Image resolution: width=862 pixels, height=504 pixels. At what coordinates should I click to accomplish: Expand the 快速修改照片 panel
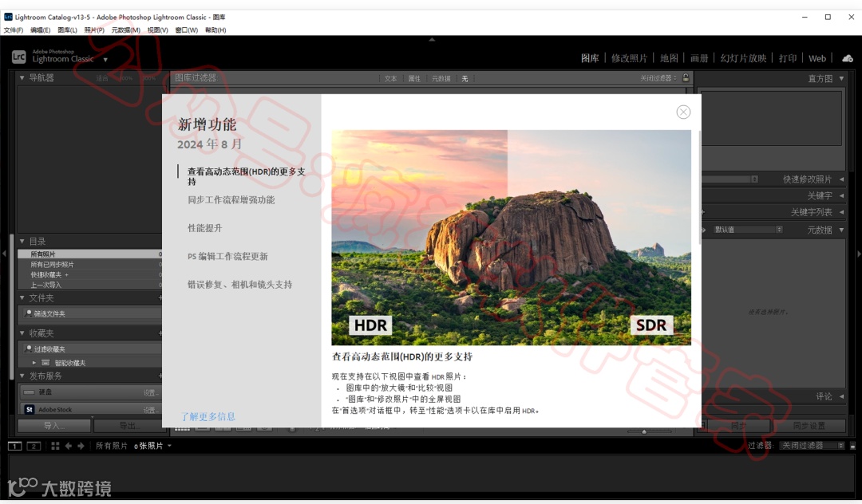841,179
